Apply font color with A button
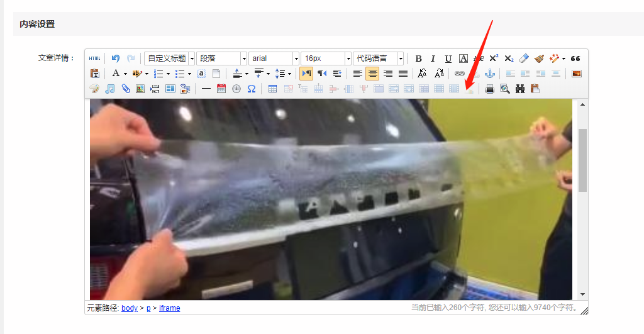This screenshot has width=644, height=334. [x=116, y=74]
